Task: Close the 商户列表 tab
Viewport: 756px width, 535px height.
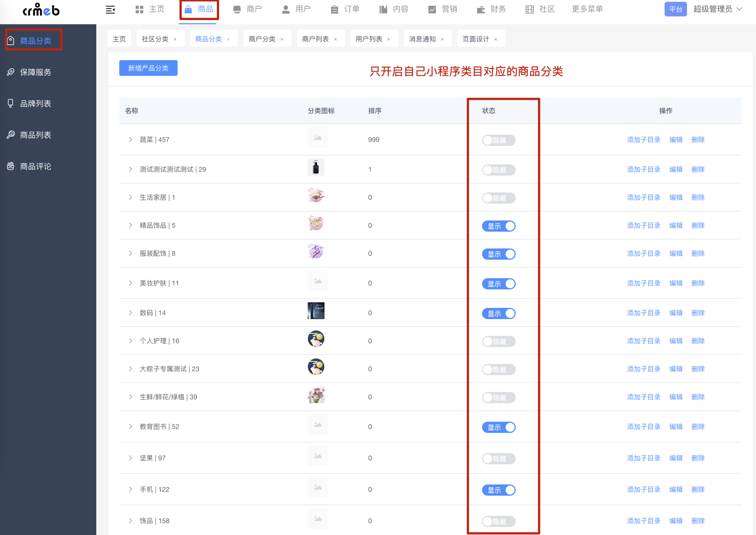Action: (335, 39)
